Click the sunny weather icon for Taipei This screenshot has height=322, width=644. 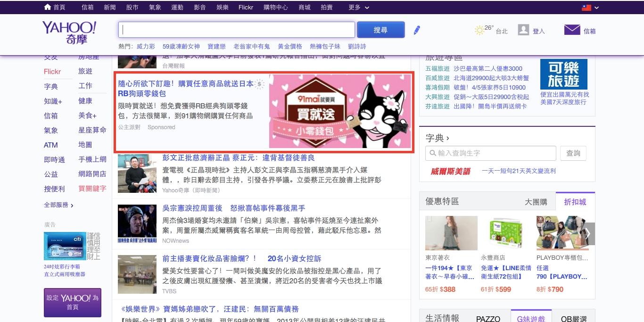coord(479,31)
